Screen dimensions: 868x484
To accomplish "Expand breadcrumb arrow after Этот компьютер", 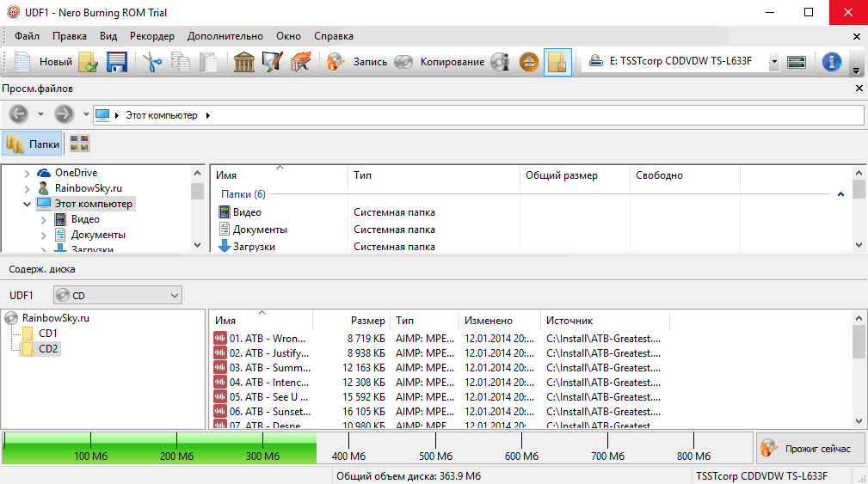I will pos(207,115).
